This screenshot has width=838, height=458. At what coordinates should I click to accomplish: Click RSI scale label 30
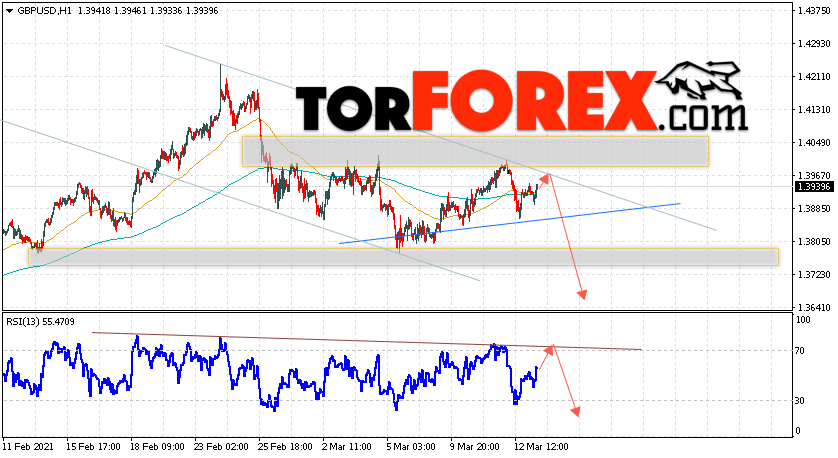(800, 401)
